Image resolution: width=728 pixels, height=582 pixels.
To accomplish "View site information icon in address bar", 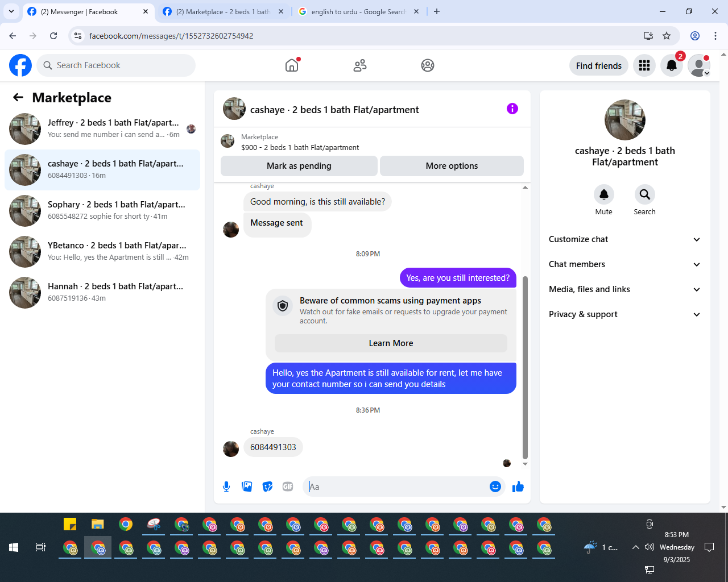I will pos(78,36).
